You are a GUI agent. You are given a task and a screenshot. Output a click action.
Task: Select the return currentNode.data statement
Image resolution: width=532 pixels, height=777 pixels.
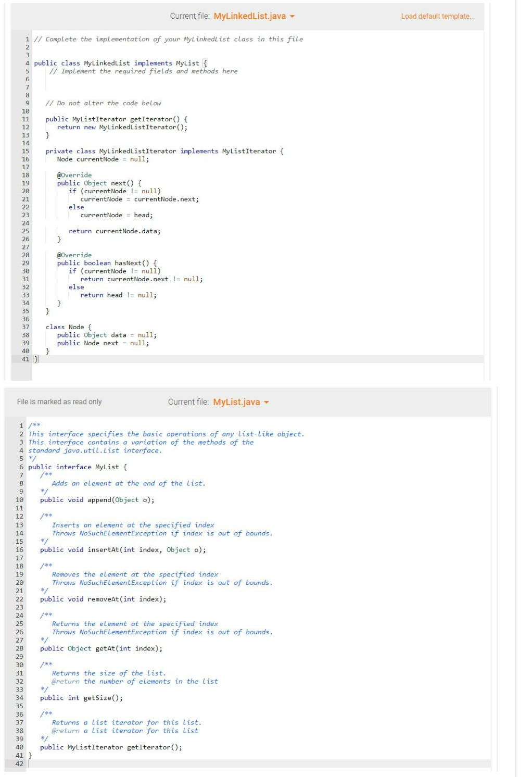(x=115, y=231)
